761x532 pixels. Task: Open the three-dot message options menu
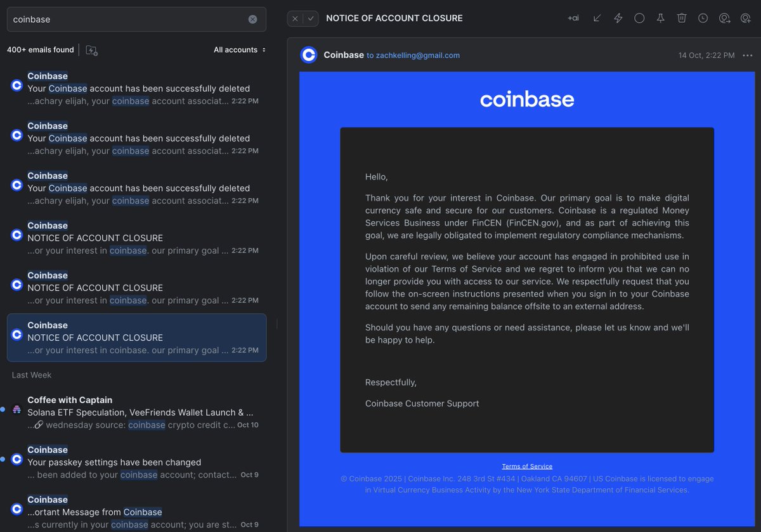747,55
